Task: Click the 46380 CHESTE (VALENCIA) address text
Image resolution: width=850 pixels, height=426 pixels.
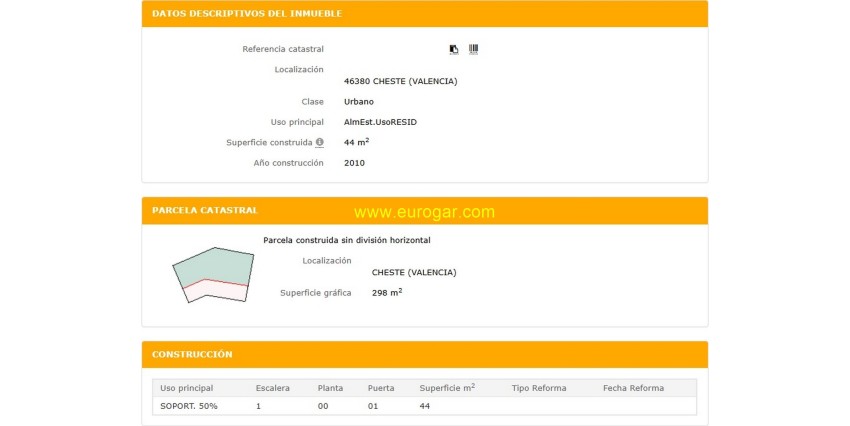Action: pyautogui.click(x=400, y=82)
